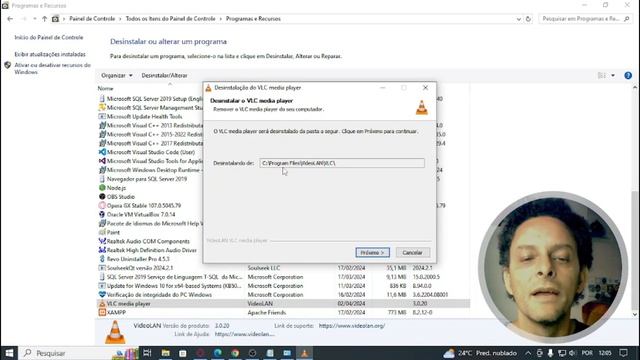
Task: Open Microsoft Edge from the taskbar
Action: 218,353
